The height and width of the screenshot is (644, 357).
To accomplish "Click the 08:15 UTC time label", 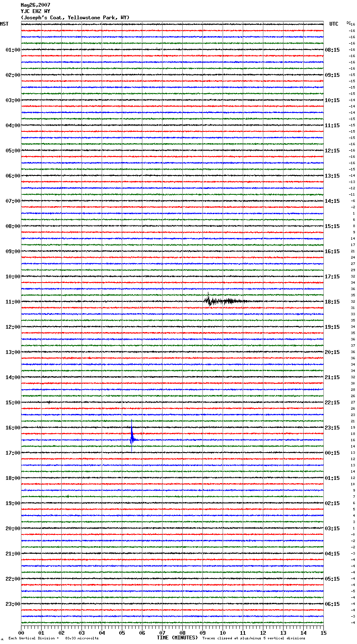I will [x=332, y=50].
